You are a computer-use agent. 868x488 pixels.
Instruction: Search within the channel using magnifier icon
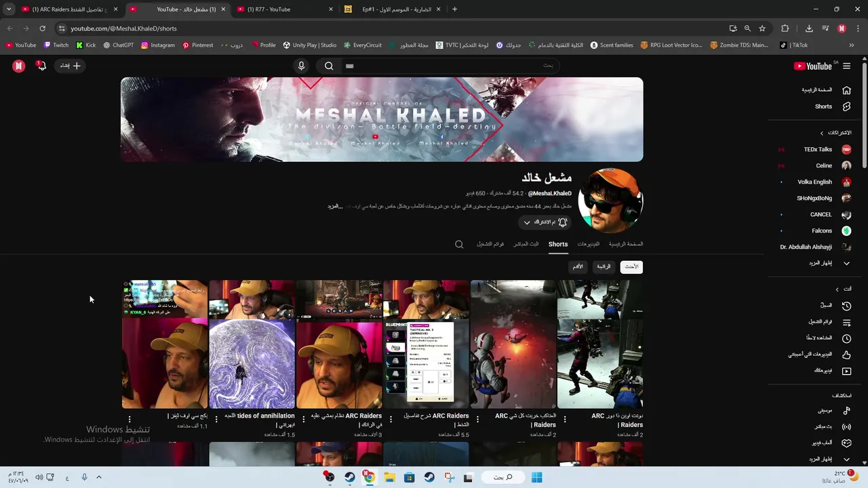point(459,245)
